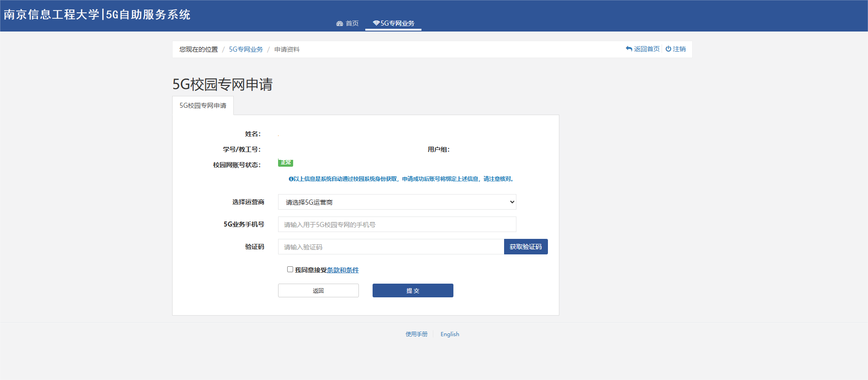Image resolution: width=868 pixels, height=380 pixels.
Task: Click the power icon next to 注销
Action: click(668, 49)
